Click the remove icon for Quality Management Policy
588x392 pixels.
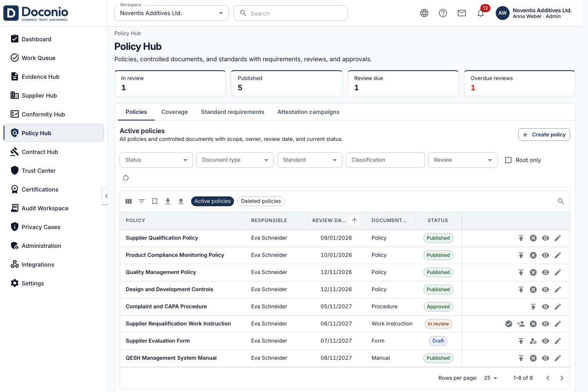click(x=533, y=272)
